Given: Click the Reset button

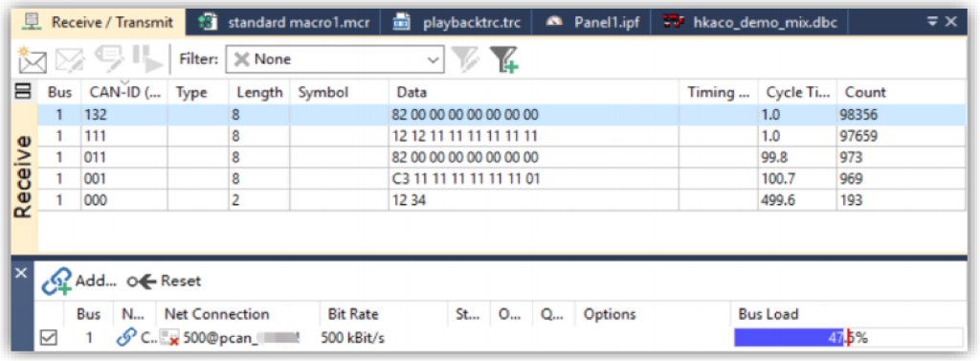Looking at the screenshot, I should pos(164,282).
